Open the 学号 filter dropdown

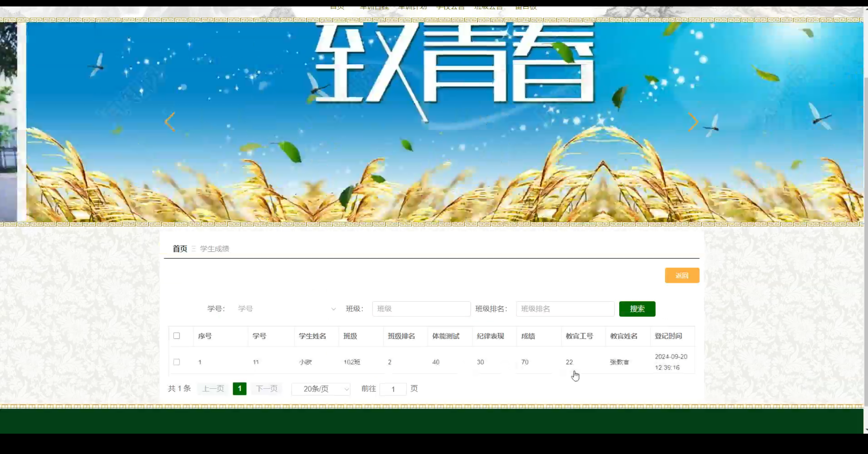point(285,309)
